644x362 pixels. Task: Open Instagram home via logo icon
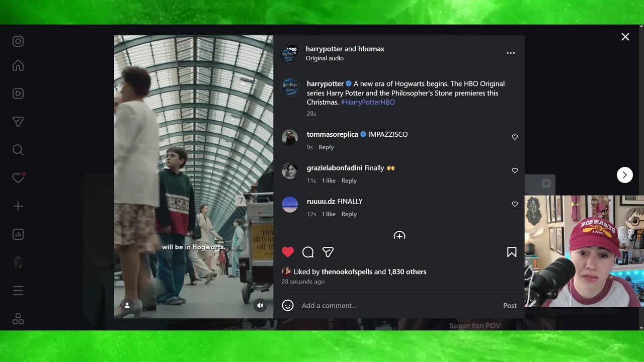pyautogui.click(x=18, y=41)
